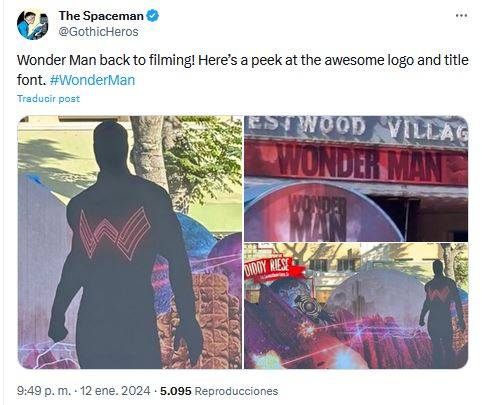Click the tweet text body

tap(243, 70)
